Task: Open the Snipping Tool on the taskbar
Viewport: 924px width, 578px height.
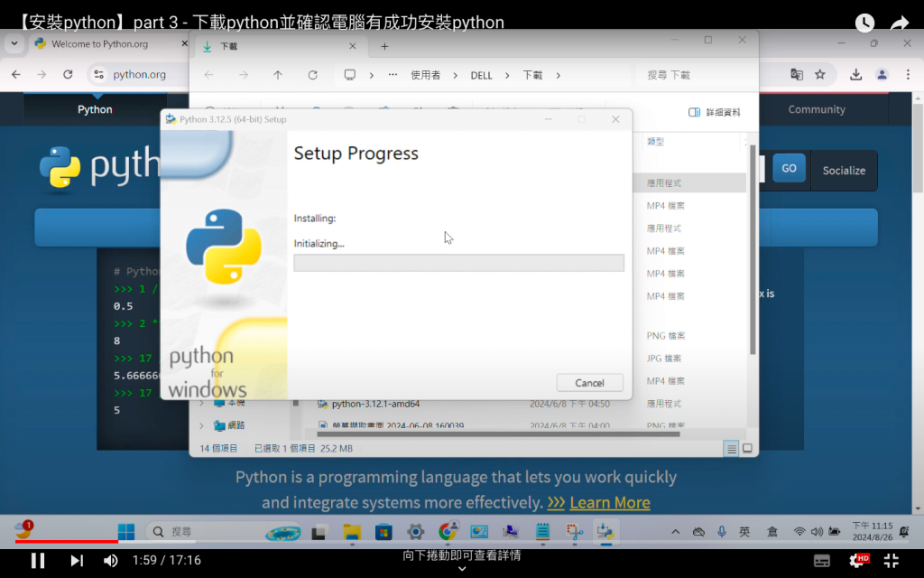Action: click(x=574, y=532)
